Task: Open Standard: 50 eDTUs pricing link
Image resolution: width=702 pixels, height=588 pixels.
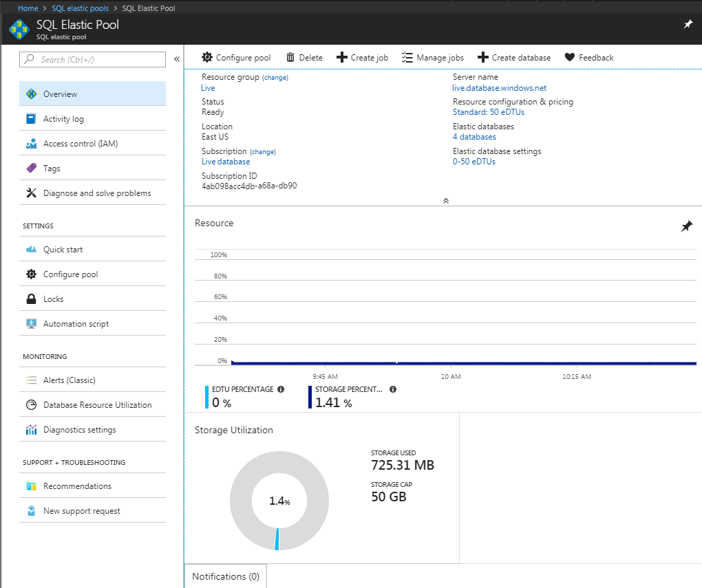Action: [x=489, y=112]
